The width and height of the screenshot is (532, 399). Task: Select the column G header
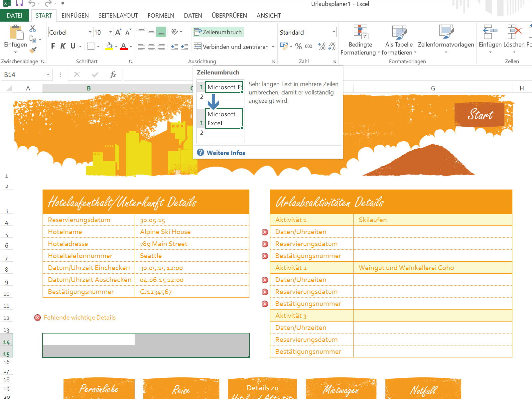(433, 88)
